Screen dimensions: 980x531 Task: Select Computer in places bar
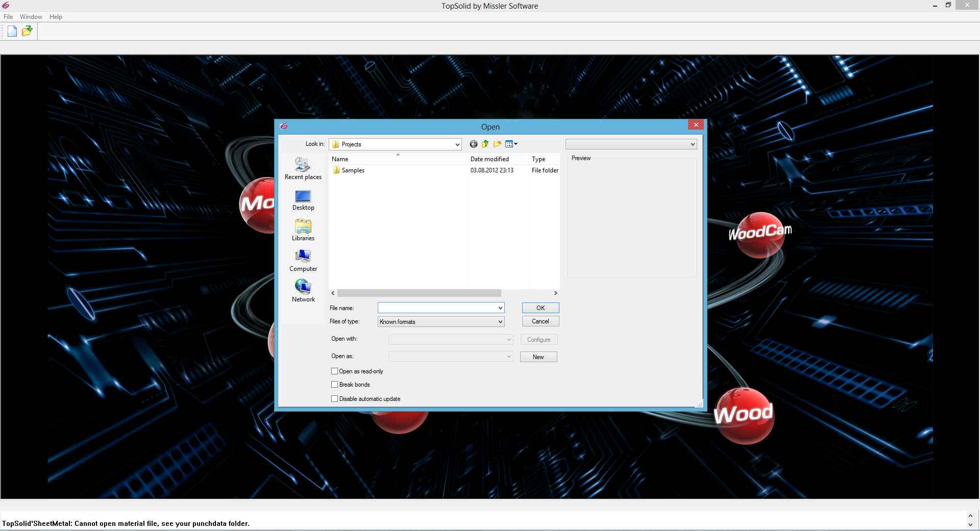coord(303,261)
